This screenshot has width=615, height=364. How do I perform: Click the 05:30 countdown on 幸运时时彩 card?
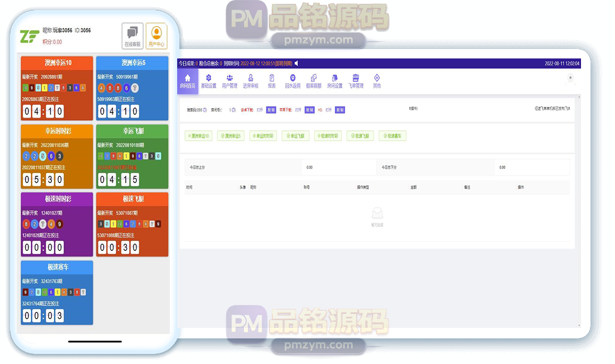[x=43, y=179]
